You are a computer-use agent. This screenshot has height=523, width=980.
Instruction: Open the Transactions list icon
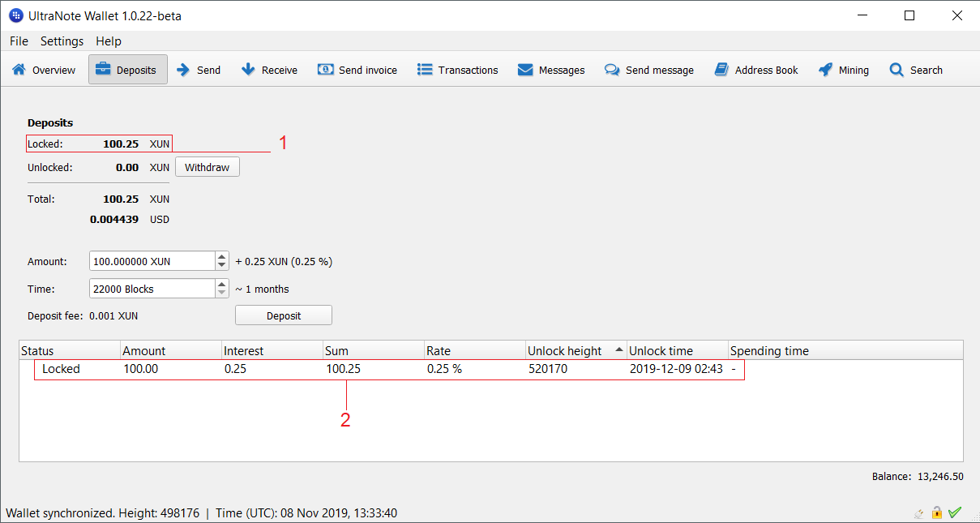click(425, 70)
